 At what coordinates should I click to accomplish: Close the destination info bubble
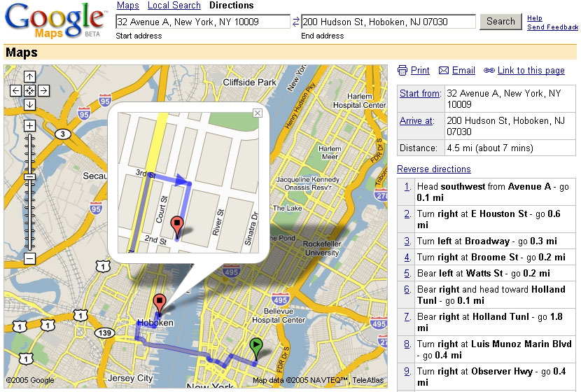click(258, 113)
